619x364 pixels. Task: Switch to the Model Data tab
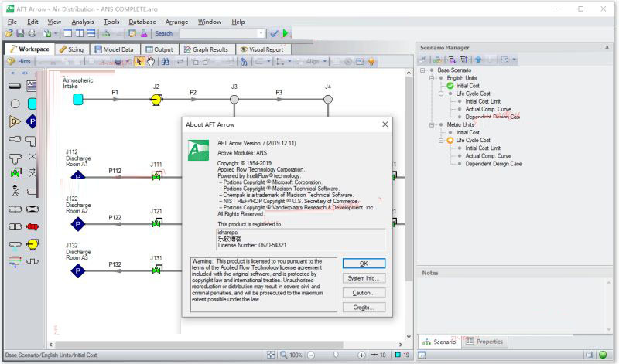click(x=114, y=49)
